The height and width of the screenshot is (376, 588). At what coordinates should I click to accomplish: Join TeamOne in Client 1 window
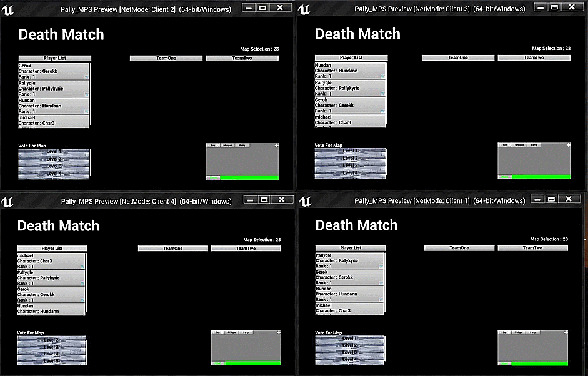tap(459, 248)
